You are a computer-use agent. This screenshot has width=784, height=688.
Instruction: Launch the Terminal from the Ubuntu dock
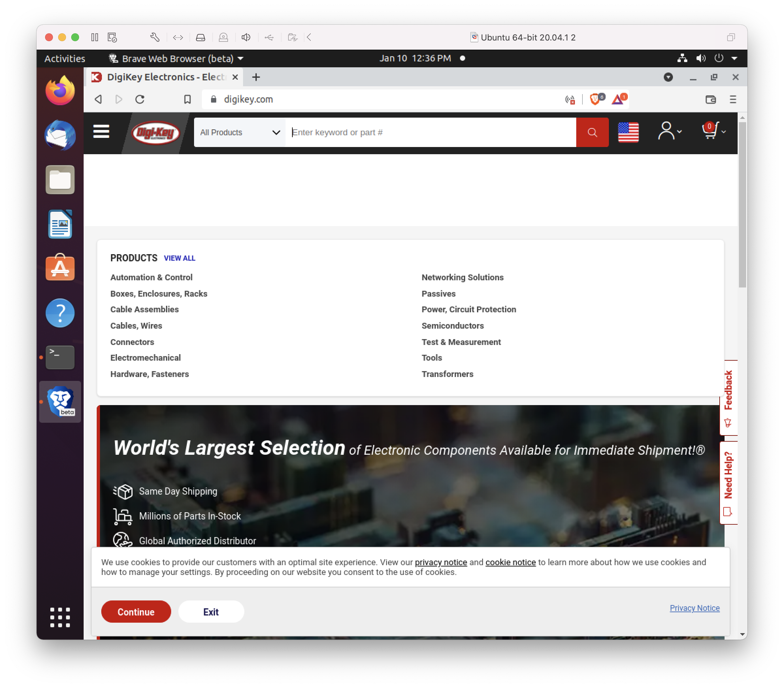point(60,357)
